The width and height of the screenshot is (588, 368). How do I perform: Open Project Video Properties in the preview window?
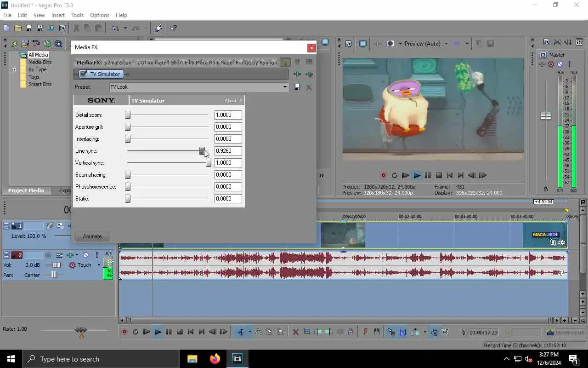click(348, 44)
